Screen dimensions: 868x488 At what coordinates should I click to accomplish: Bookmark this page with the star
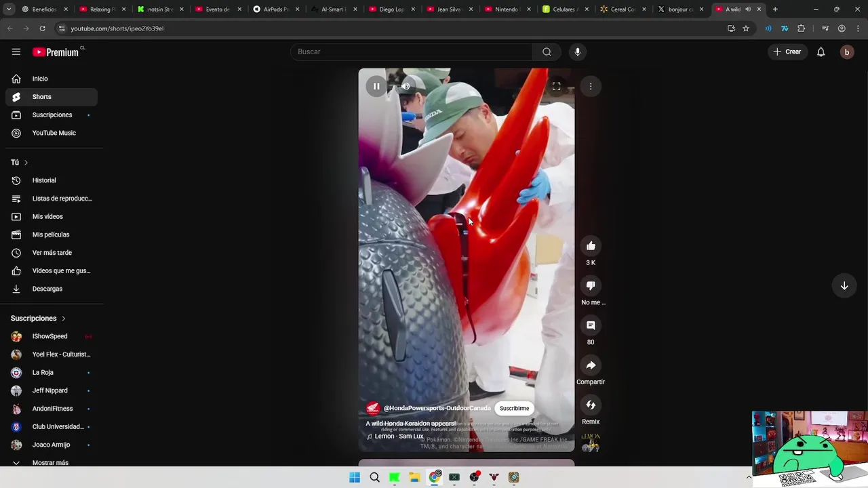click(746, 28)
